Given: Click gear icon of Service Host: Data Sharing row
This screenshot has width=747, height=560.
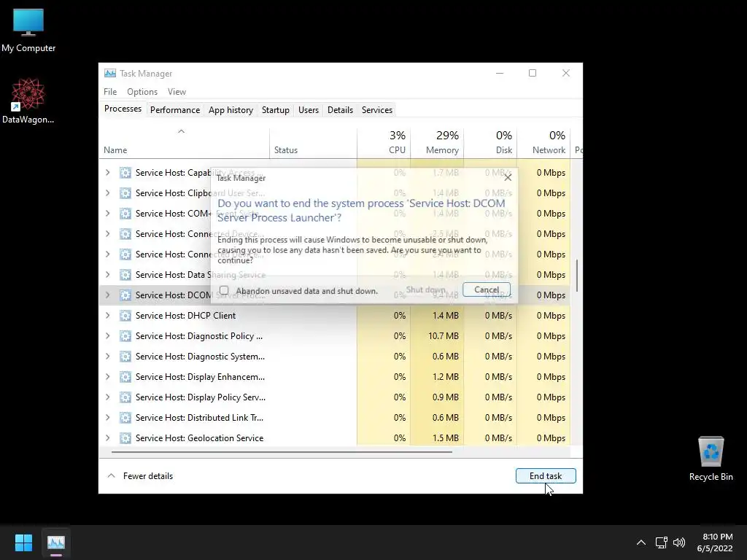Looking at the screenshot, I should click(125, 275).
